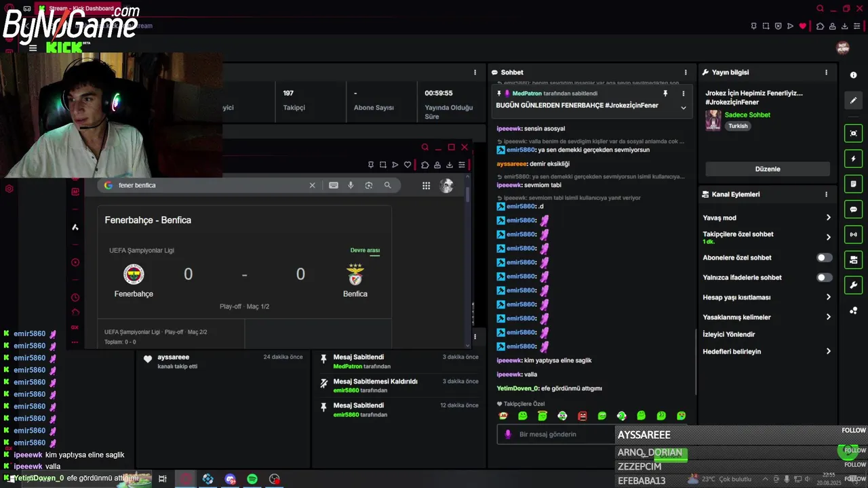Open the Kanal Eylemleri panel three-dot menu
The image size is (868, 488).
(x=826, y=194)
